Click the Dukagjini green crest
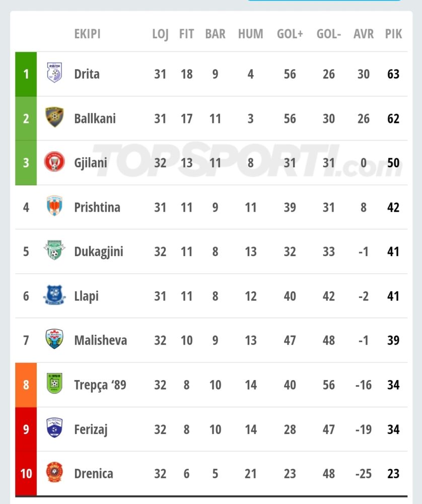 [x=54, y=250]
